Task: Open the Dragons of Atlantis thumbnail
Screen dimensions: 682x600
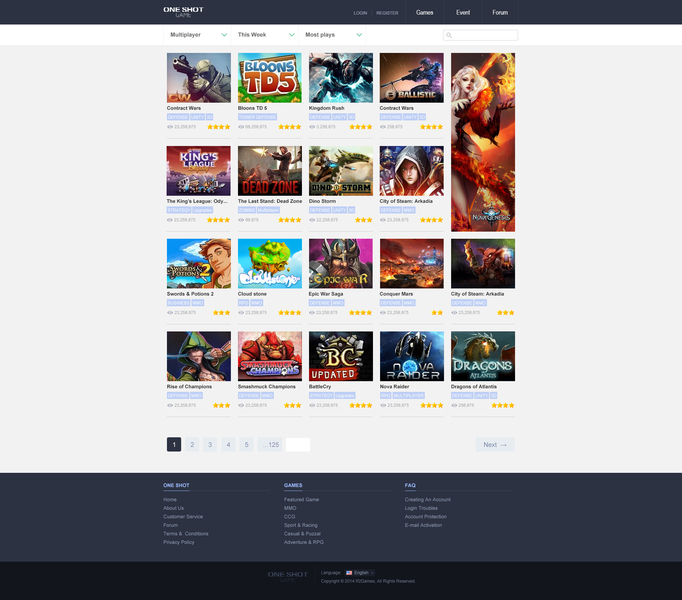Action: (x=483, y=356)
